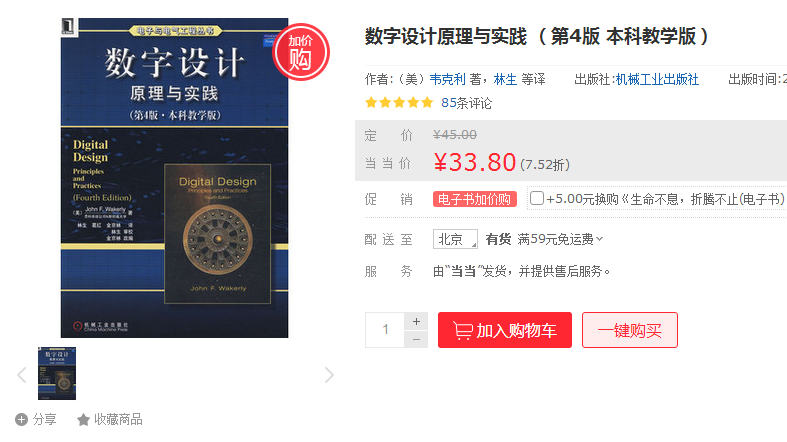The image size is (787, 442).
Task: Open publisher link 机械工业出版社
Action: (x=657, y=79)
